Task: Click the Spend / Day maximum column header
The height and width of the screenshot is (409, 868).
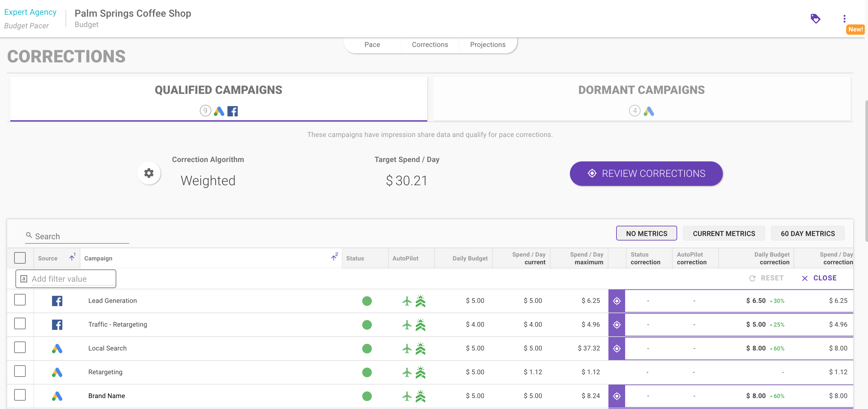Action: (579, 258)
